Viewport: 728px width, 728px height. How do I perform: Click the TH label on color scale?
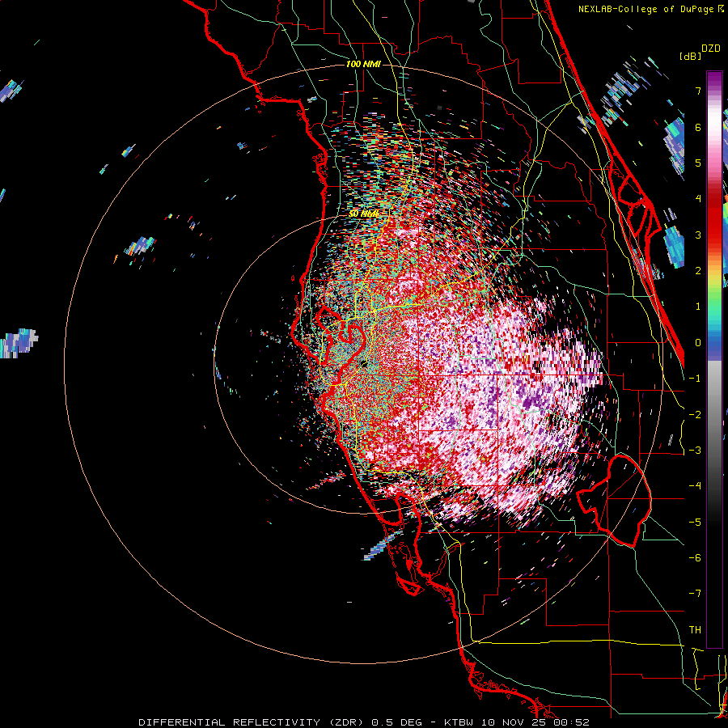pos(695,630)
